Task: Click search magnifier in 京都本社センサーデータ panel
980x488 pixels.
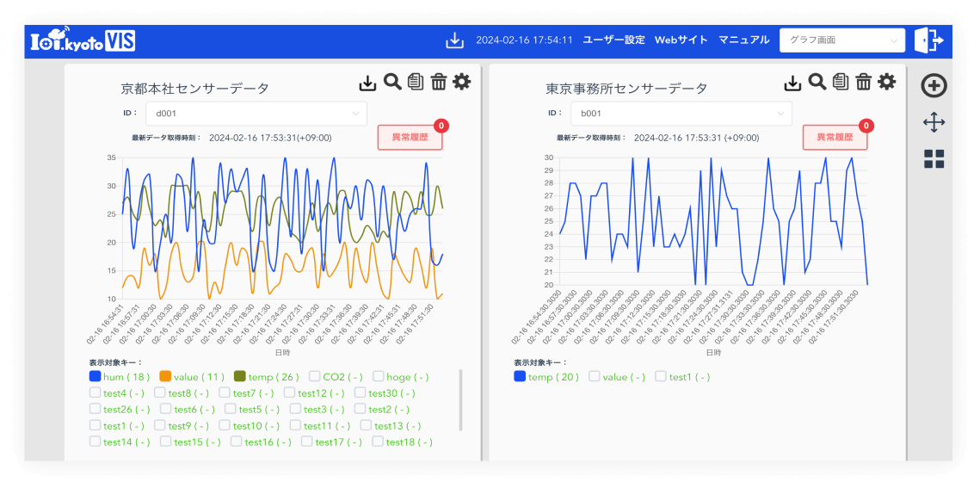Action: pos(392,82)
